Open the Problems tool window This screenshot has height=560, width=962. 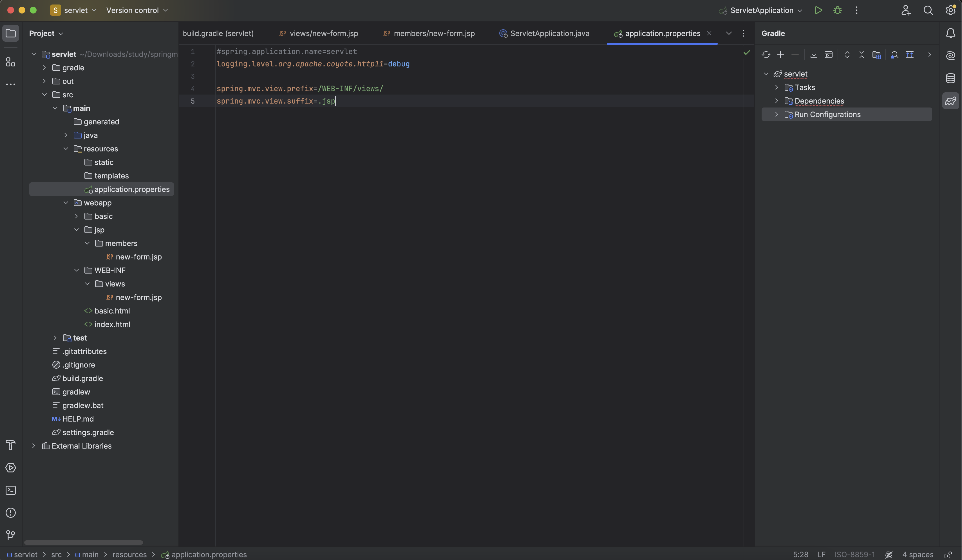(11, 513)
